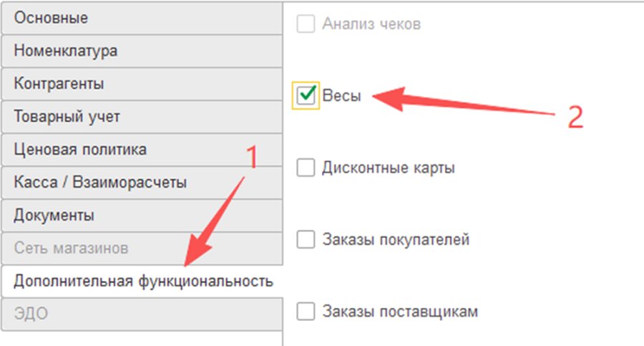644x346 pixels.
Task: Open the Касса / Взаиморасчеты tab
Action: pos(142,183)
